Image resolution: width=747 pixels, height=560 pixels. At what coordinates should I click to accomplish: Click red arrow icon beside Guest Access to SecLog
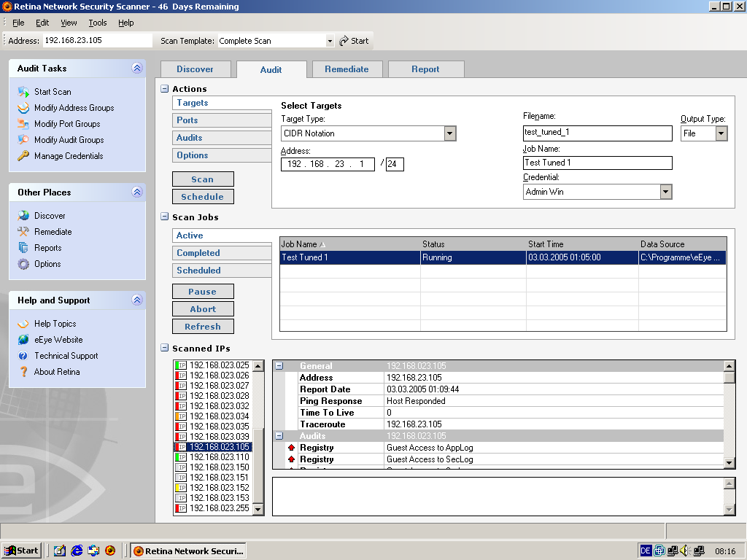(x=292, y=459)
